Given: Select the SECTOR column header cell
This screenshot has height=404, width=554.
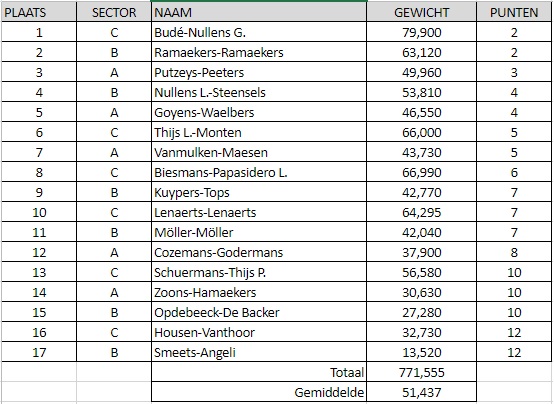Looking at the screenshot, I should tap(114, 12).
